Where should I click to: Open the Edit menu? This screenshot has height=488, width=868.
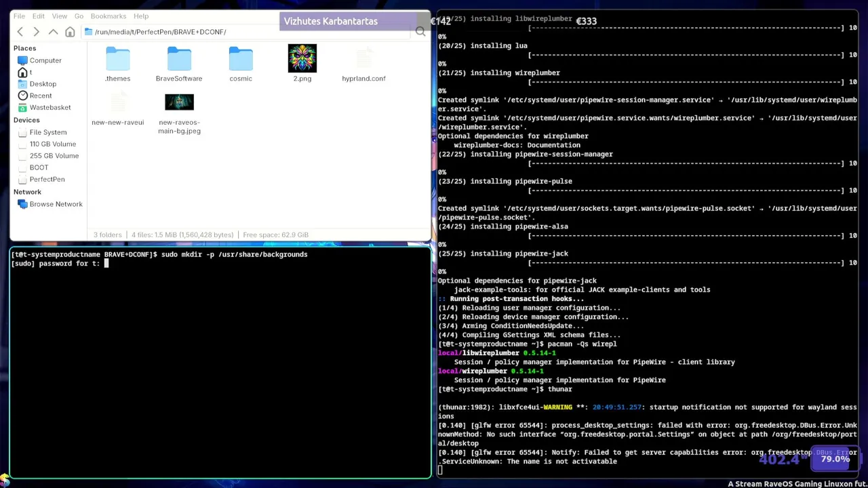pos(39,16)
